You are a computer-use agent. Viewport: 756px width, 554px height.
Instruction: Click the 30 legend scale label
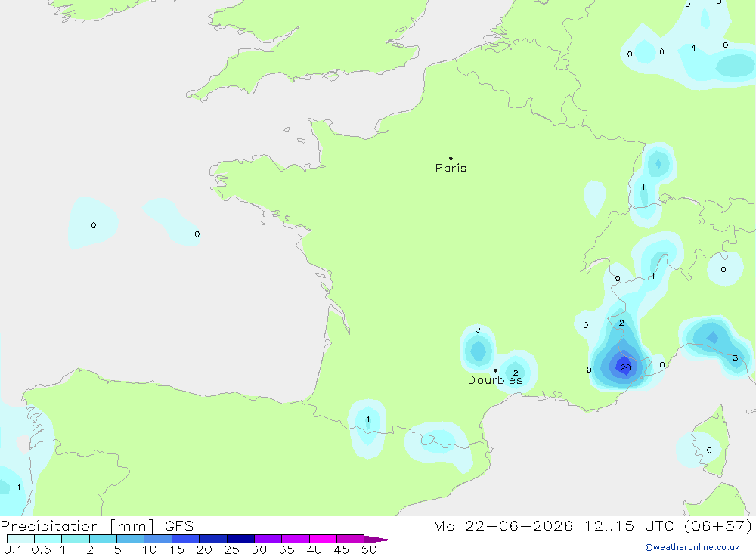click(x=259, y=549)
